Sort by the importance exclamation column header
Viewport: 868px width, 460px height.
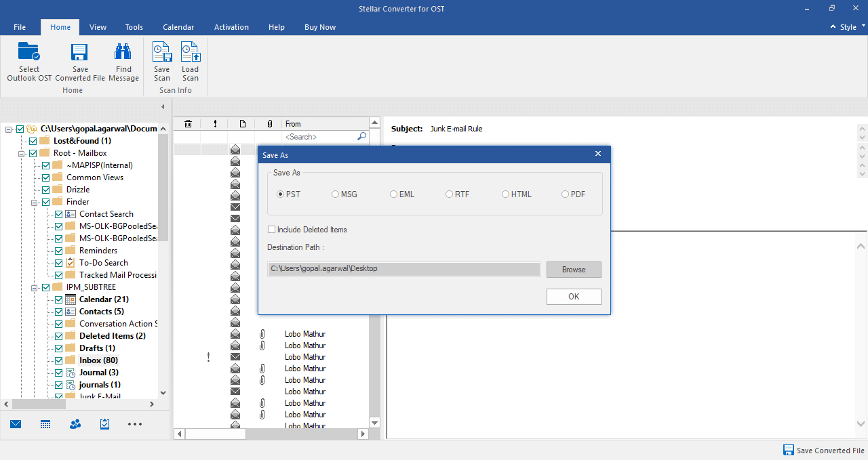pos(215,124)
